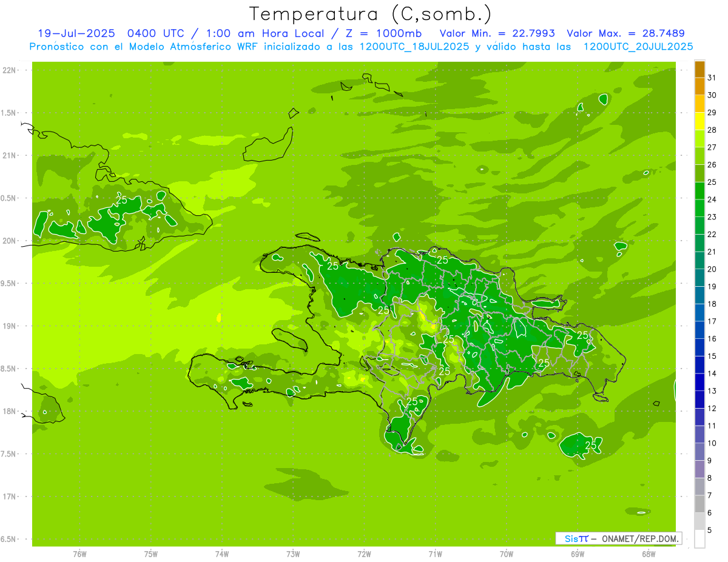
Task: Click the '21N' latitude axis label
Action: point(10,156)
